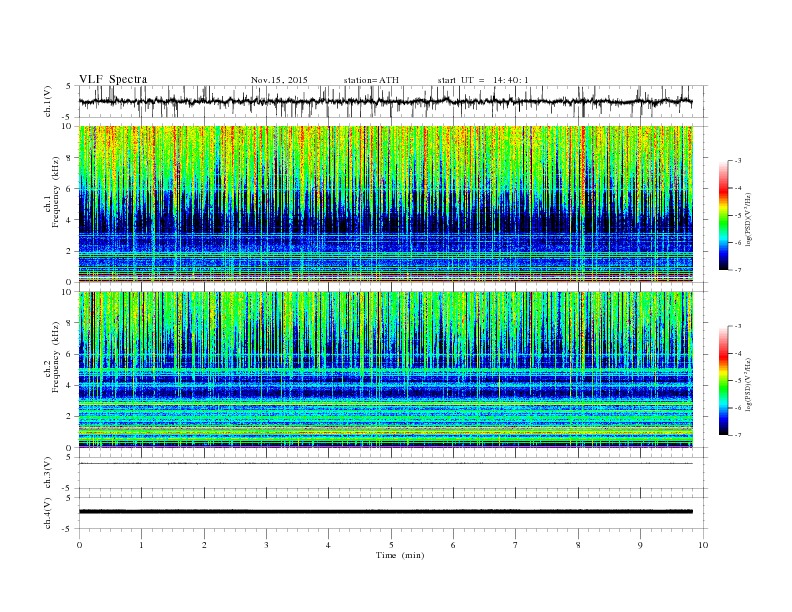Select the "start UT = 14:40: 1" text
792x612 pixels.
tap(483, 80)
